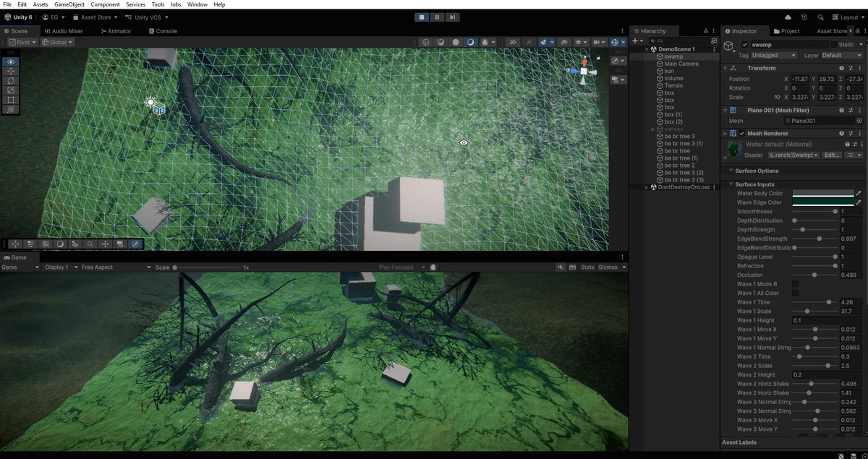Open the Tag Untagged dropdown

774,55
